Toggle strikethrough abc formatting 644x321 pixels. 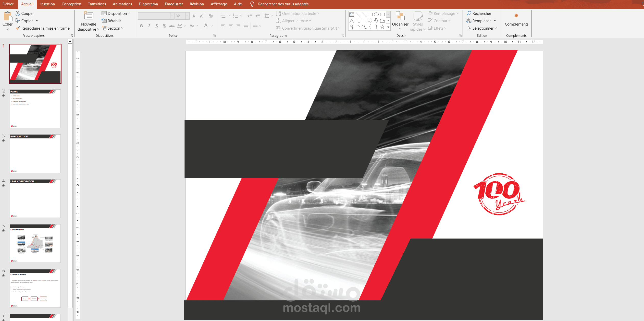point(172,26)
